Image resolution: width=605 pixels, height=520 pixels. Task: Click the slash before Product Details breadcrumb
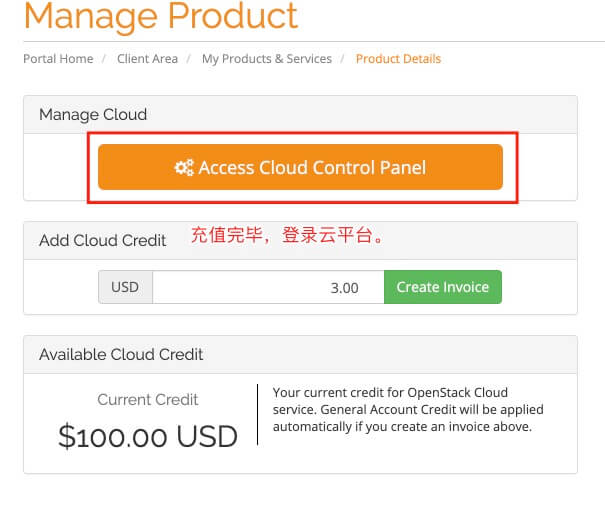click(x=343, y=59)
